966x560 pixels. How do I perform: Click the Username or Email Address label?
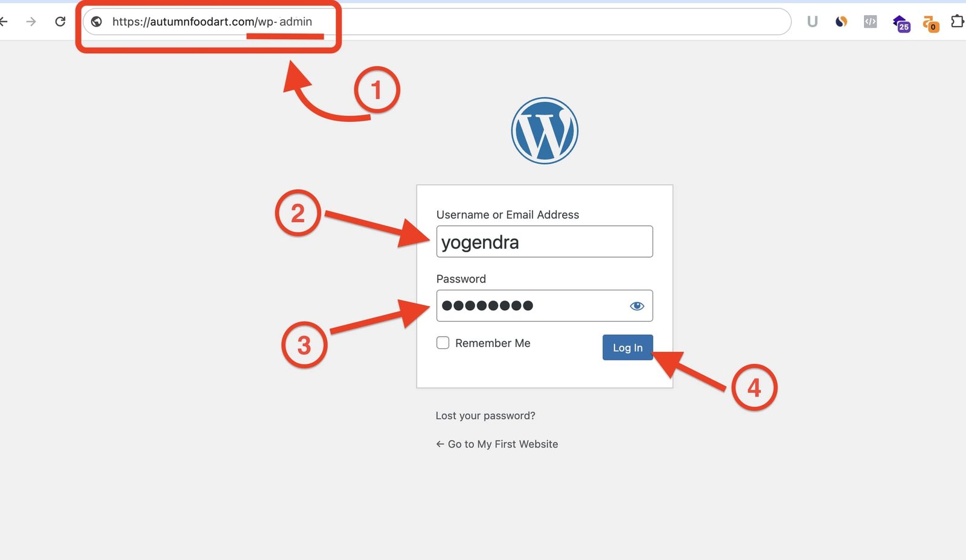[x=508, y=215]
